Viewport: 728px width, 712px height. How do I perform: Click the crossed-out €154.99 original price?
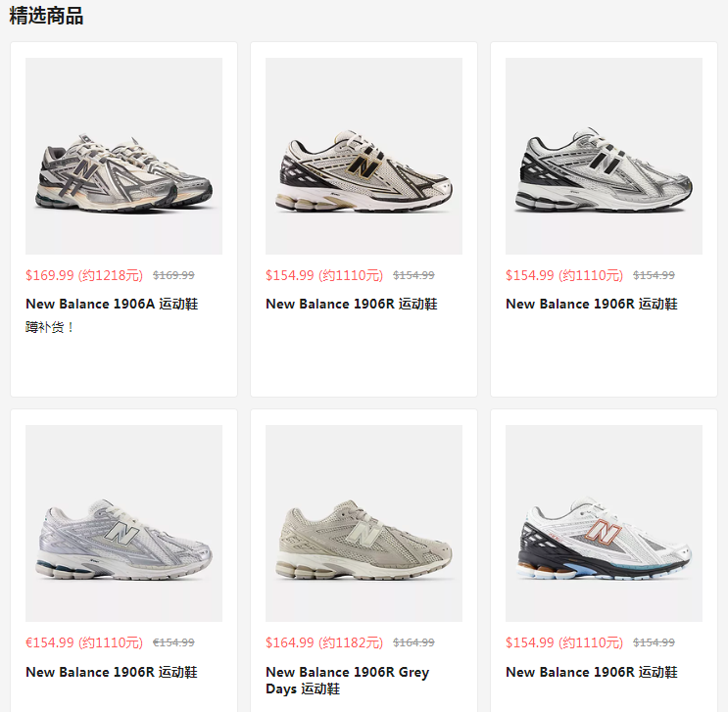173,642
